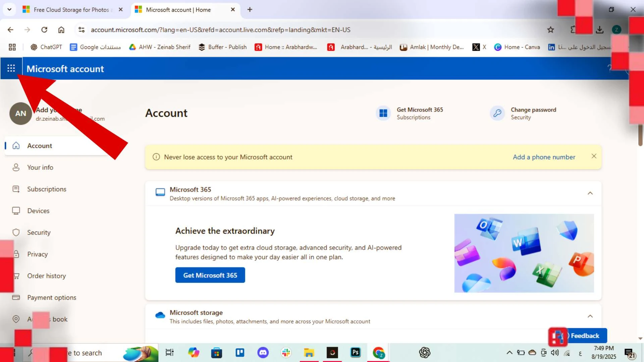Open Devices in the sidebar

point(38,211)
